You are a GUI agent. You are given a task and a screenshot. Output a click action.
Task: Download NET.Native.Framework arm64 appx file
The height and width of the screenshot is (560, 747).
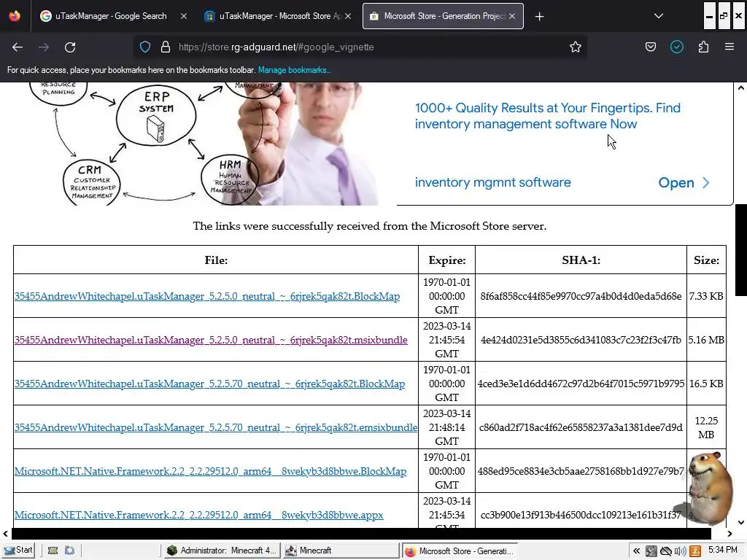(x=198, y=516)
